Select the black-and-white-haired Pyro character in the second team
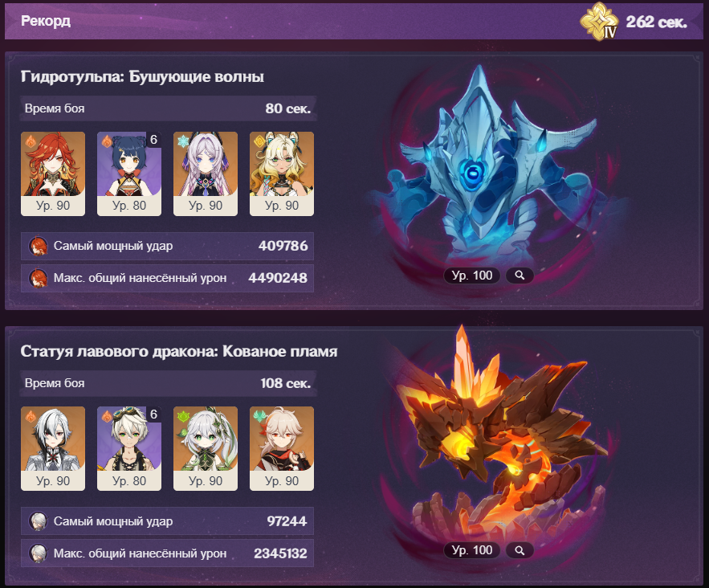 tap(53, 448)
